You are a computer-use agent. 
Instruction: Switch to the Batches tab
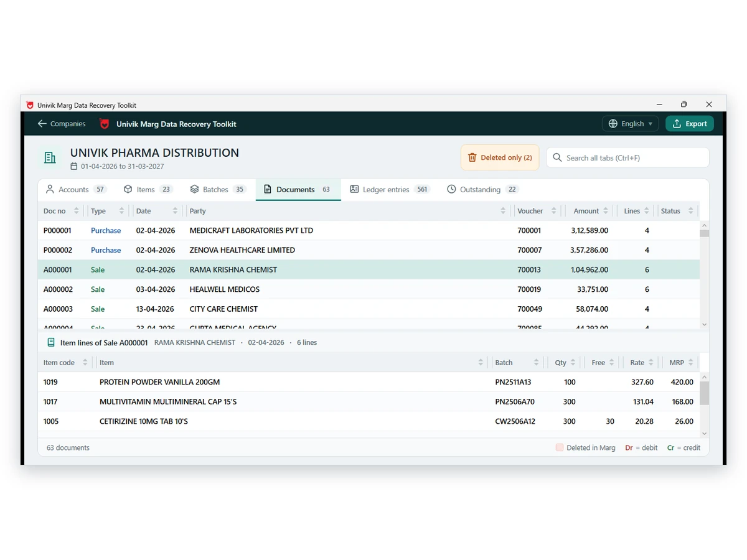tap(217, 189)
